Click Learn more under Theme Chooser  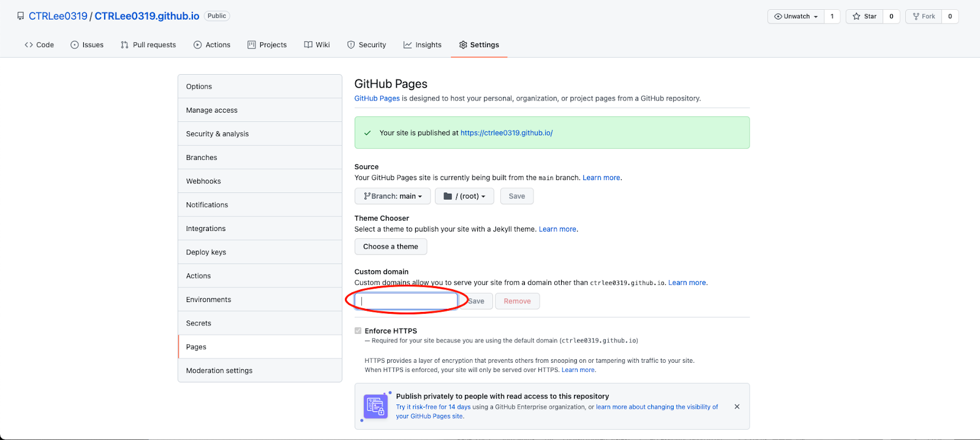[557, 229]
